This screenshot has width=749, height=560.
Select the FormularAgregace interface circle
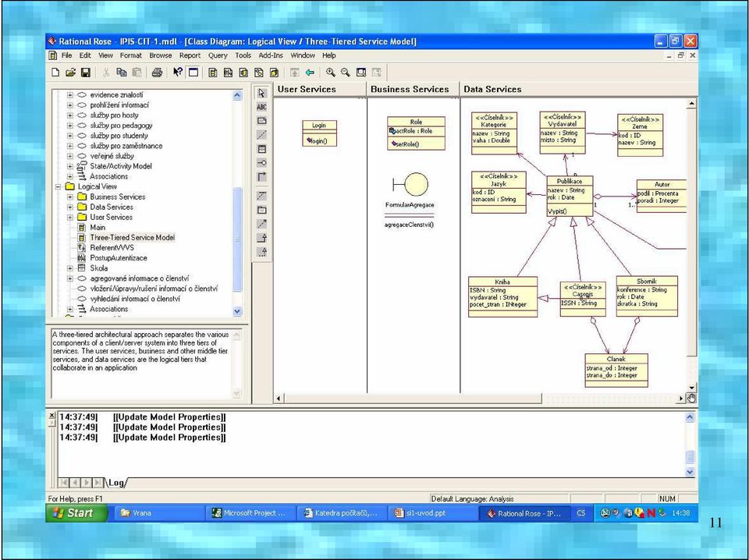pos(416,184)
